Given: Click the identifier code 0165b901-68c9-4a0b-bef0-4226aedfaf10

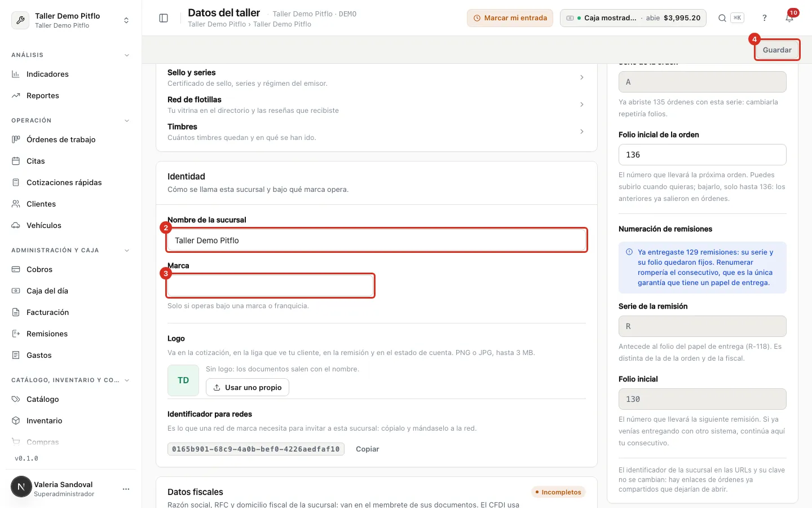Looking at the screenshot, I should pos(256,449).
